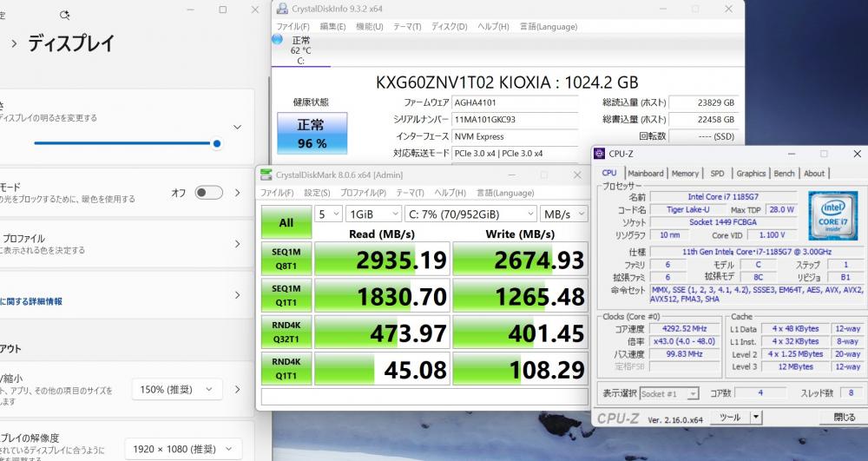Open night light settings arrow

tap(238, 193)
